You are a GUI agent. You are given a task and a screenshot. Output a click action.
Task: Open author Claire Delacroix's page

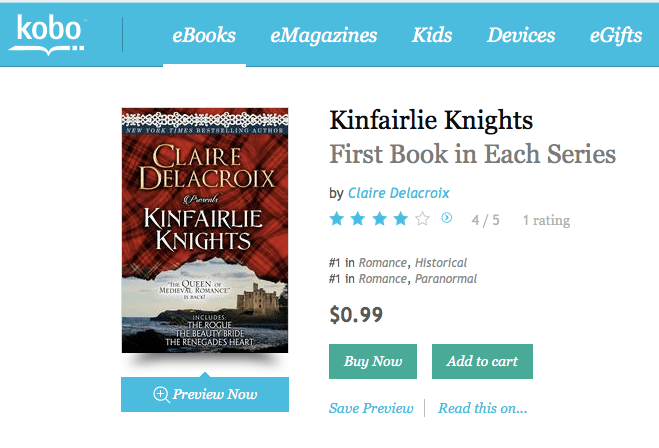(398, 192)
